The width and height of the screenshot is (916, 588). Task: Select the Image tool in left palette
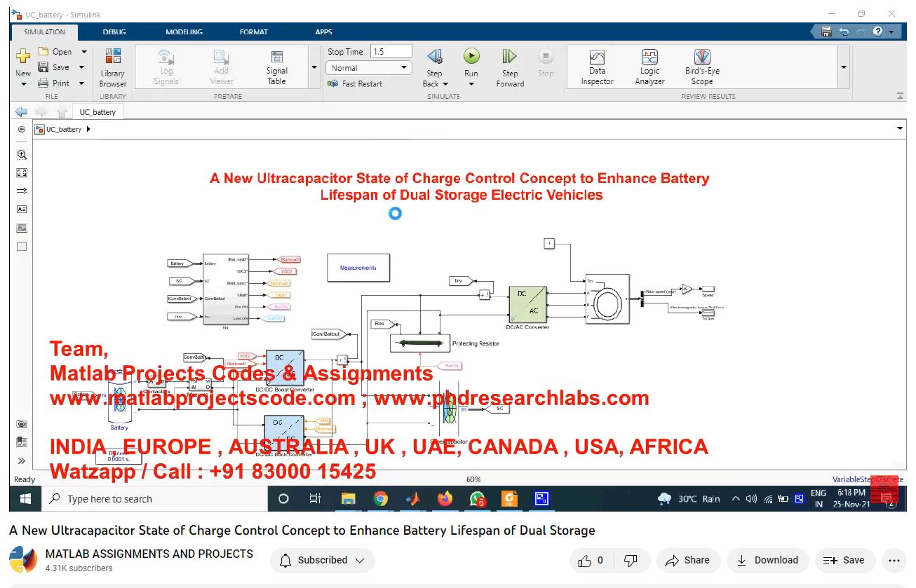(22, 228)
